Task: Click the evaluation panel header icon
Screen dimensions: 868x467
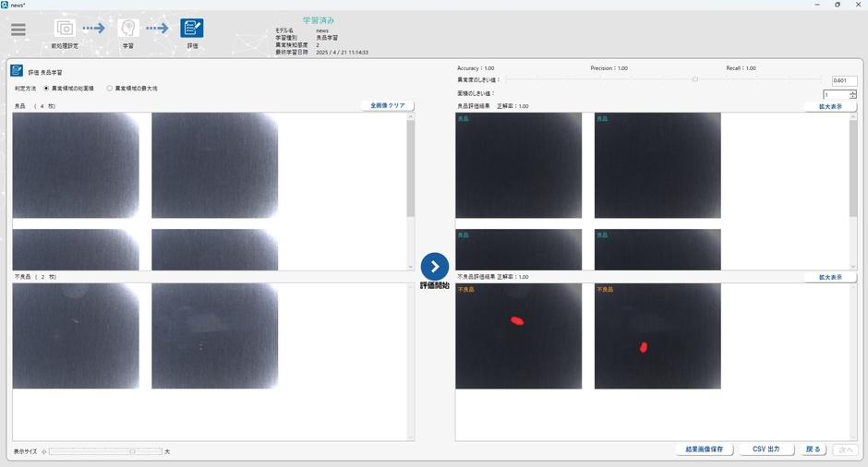Action: click(x=17, y=71)
